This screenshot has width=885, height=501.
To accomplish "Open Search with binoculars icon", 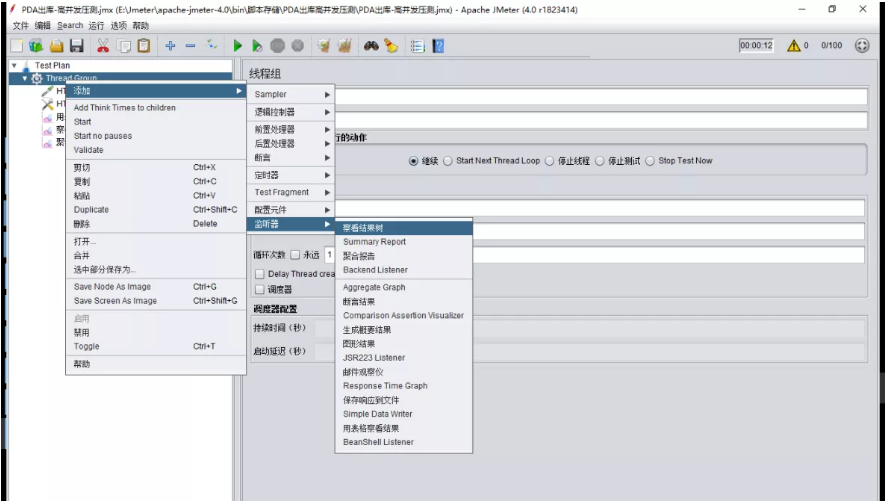I will click(371, 46).
